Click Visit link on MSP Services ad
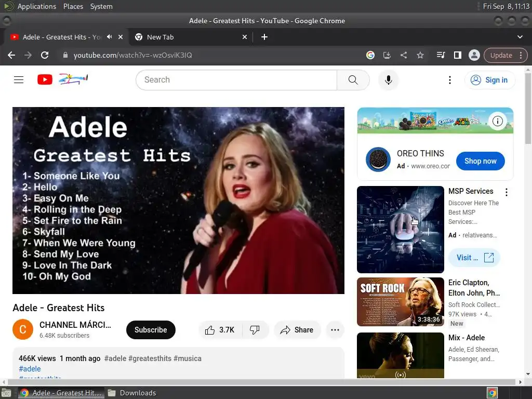Viewport: 532px width, 399px height. click(474, 258)
